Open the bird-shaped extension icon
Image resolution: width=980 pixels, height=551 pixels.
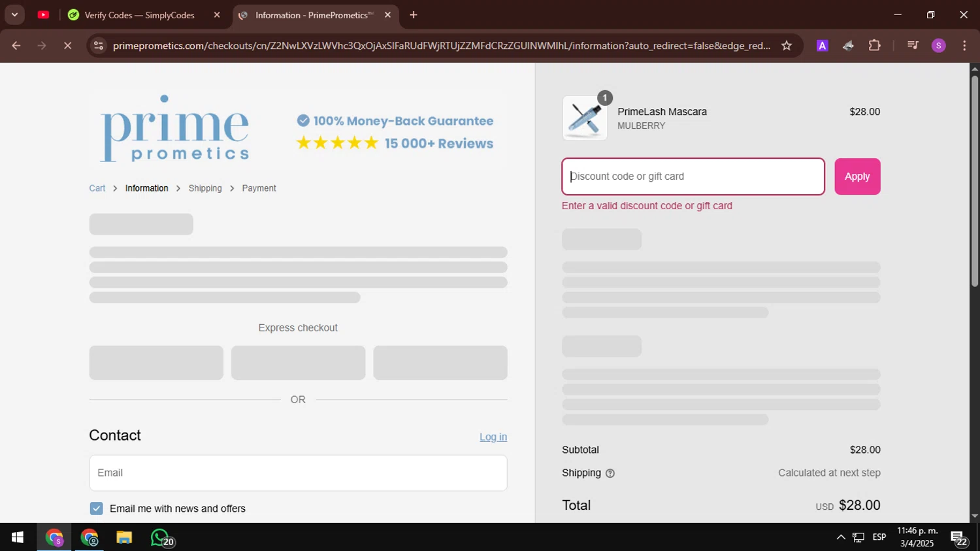pos(848,46)
